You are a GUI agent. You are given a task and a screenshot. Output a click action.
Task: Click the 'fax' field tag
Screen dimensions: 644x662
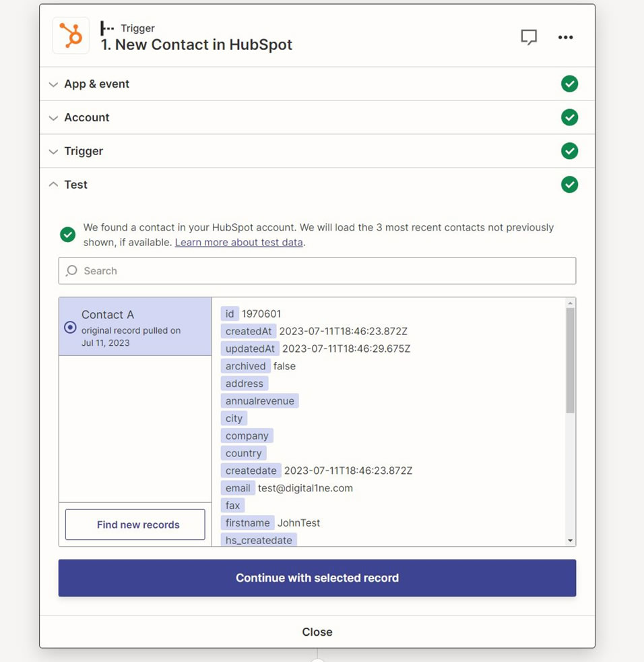tap(232, 506)
